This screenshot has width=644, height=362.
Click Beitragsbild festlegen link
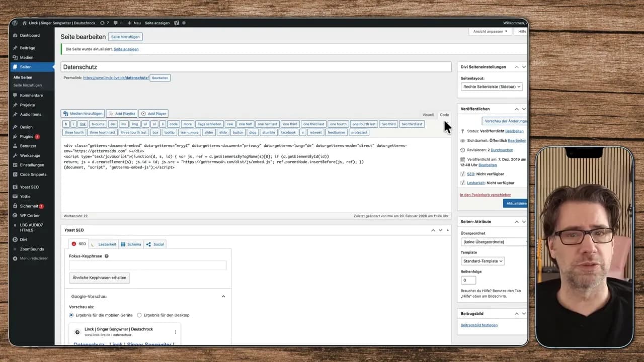479,325
